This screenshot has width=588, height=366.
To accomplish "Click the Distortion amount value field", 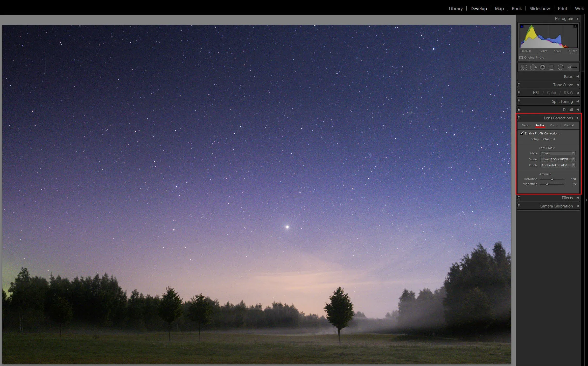I will point(573,179).
